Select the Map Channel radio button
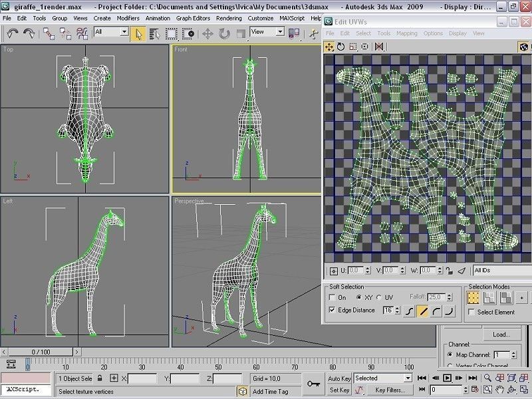The height and width of the screenshot is (399, 532). [450, 354]
